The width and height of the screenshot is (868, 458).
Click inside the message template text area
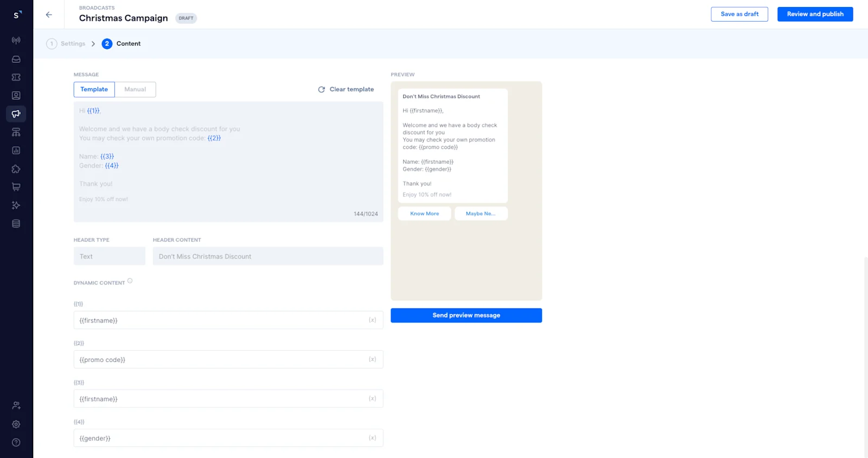[x=228, y=162]
